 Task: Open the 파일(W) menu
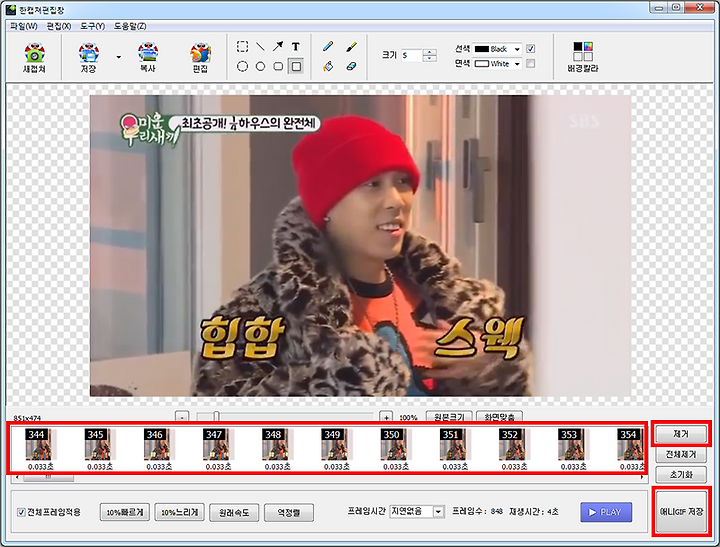(23, 26)
